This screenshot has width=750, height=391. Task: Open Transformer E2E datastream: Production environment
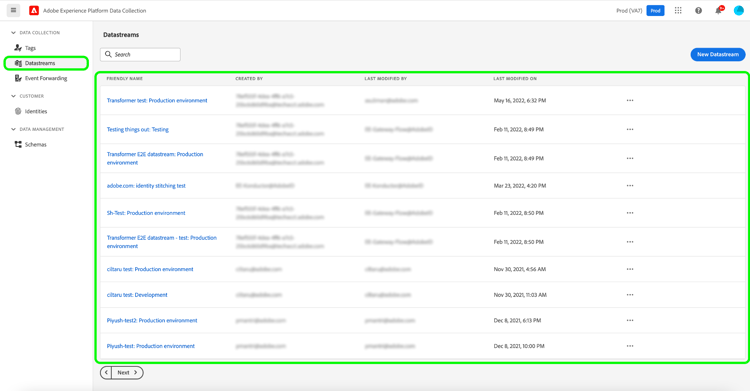point(155,158)
